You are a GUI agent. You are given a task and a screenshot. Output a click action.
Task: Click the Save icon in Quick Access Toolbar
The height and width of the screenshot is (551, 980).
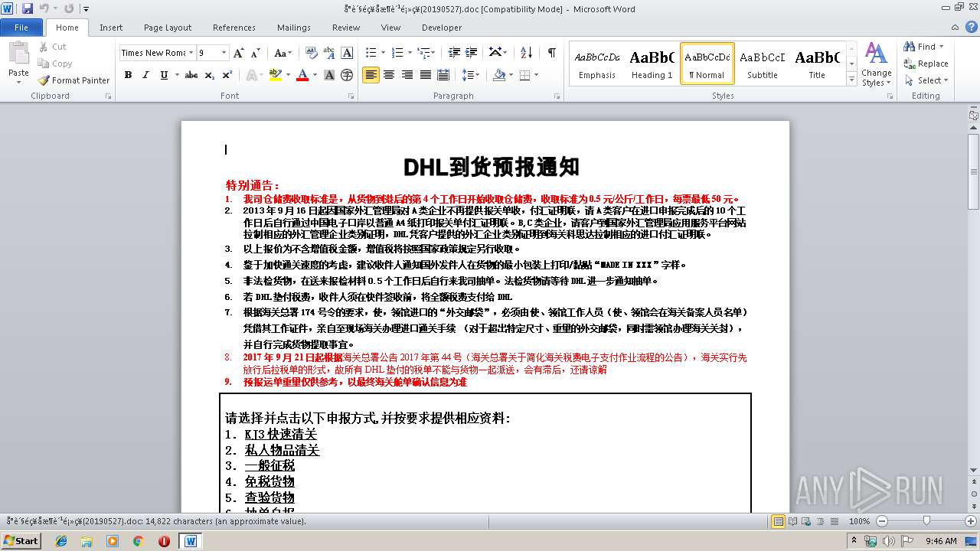point(28,8)
